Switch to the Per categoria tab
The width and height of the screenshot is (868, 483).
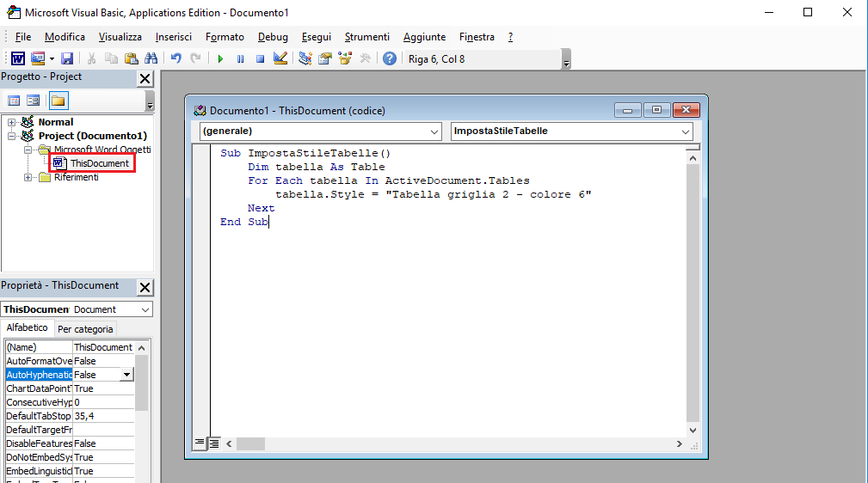85,328
